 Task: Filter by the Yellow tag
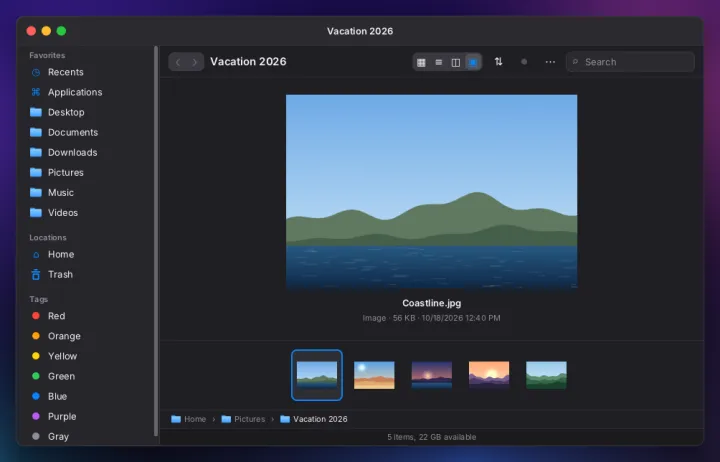point(87,356)
